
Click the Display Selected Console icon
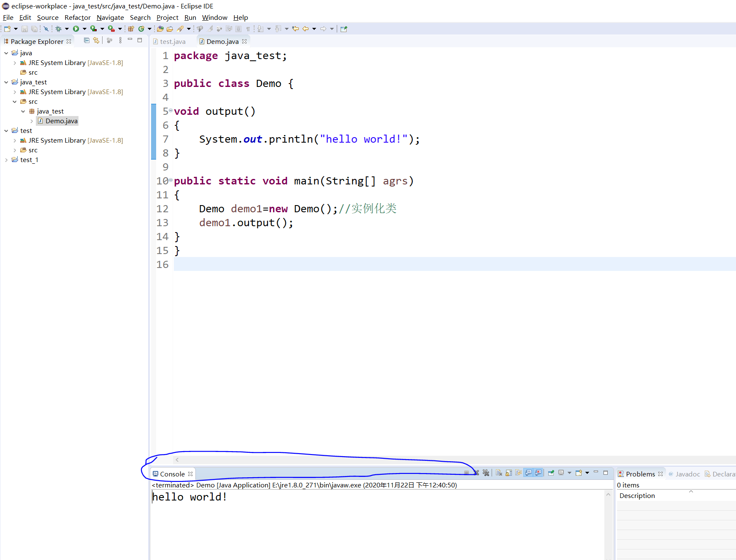[x=561, y=473]
